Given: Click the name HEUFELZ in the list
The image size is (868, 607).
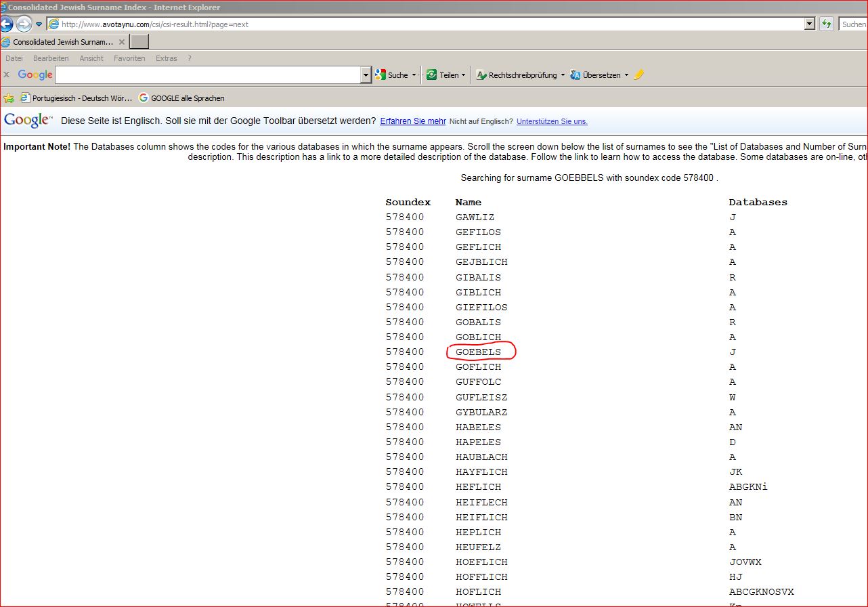Looking at the screenshot, I should tap(479, 547).
